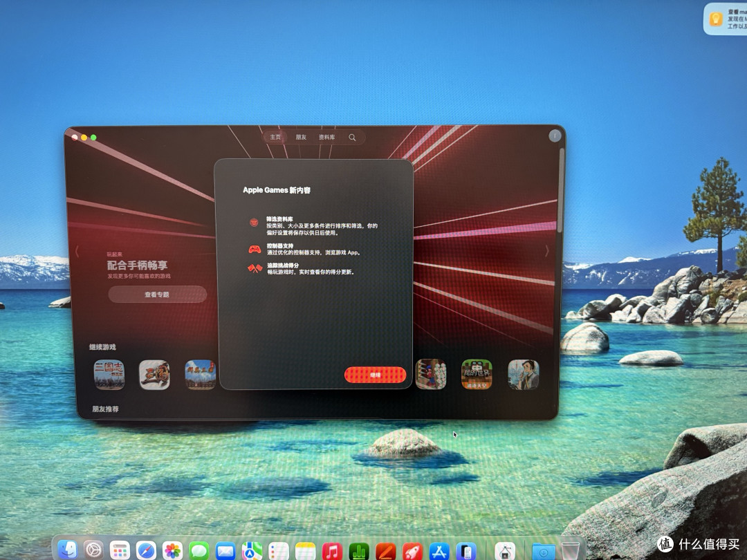Image resolution: width=747 pixels, height=560 pixels.
Task: Open Reminders from the Dock
Action: (x=279, y=552)
